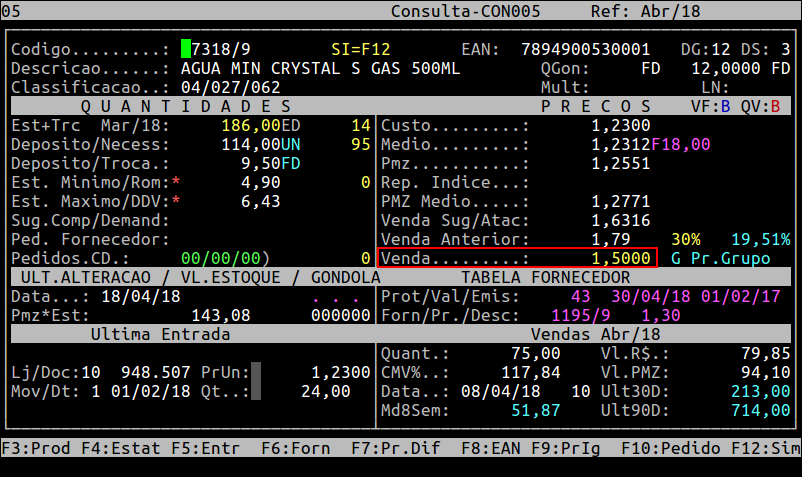Open F5:Entr from the function bar

coord(201,448)
